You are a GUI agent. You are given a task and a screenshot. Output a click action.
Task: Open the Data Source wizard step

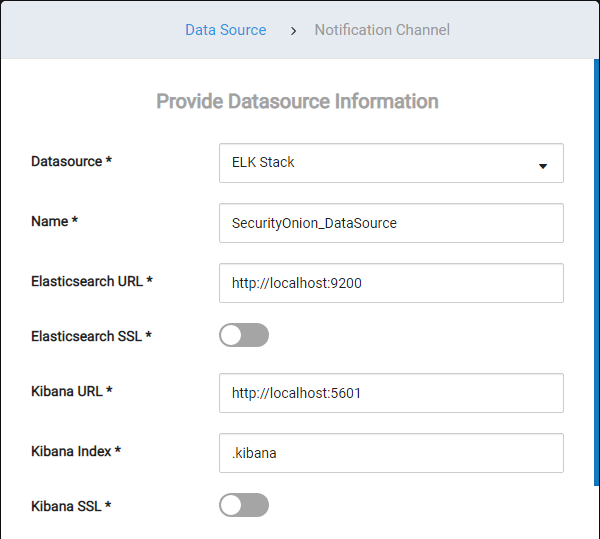point(226,30)
